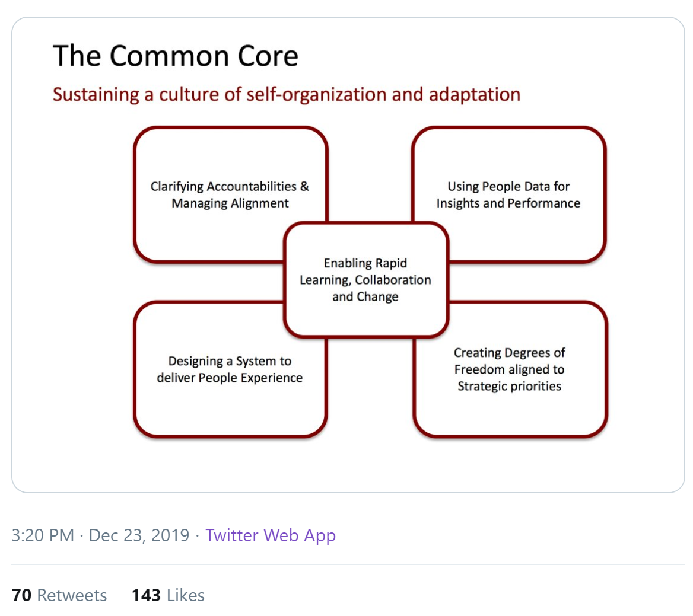This screenshot has height=616, width=693.
Task: Select the Enabling Rapid Learning center box
Action: (x=366, y=280)
